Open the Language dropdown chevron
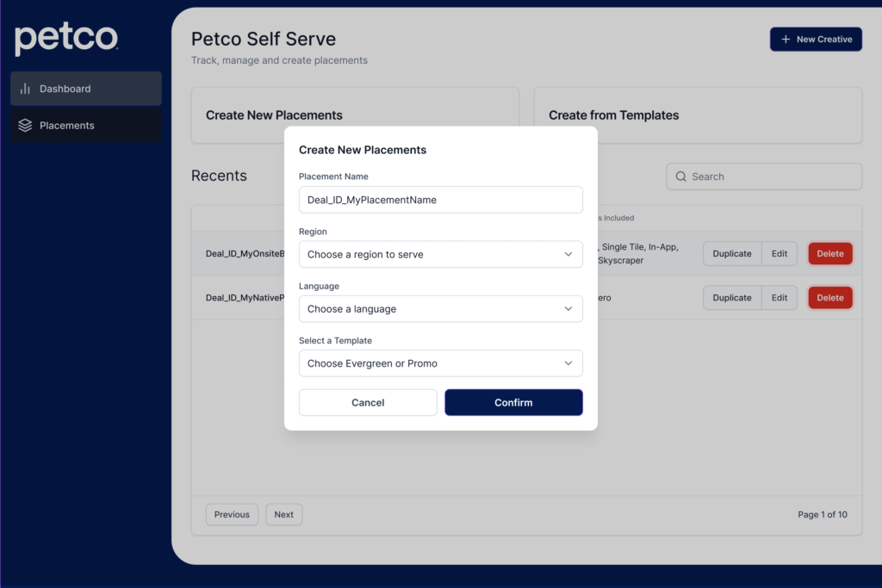882x588 pixels. (568, 308)
